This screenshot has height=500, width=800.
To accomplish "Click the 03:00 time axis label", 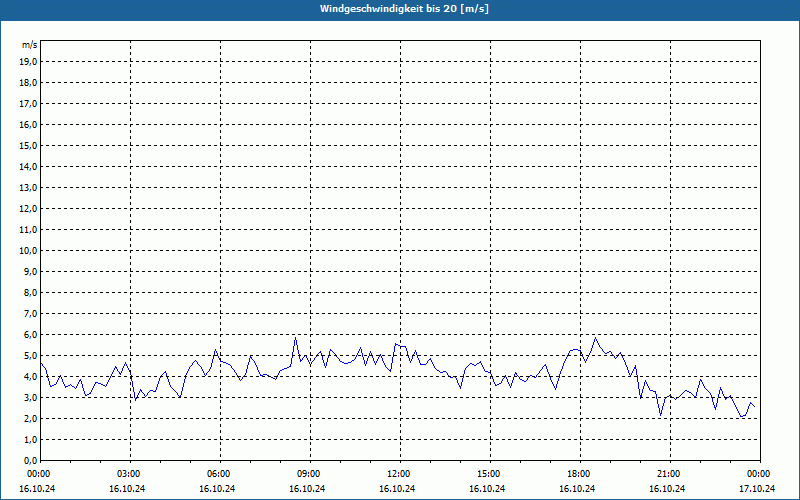I will point(131,474).
